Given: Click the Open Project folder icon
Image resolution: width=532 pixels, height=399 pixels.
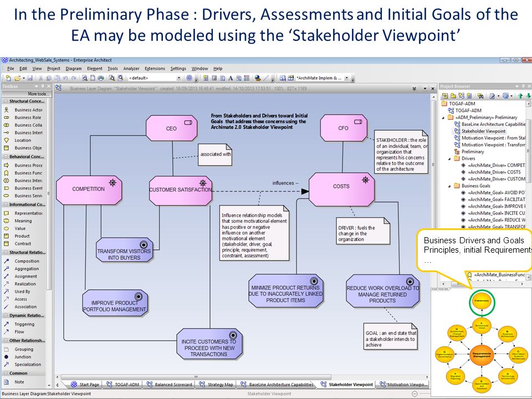Looking at the screenshot, I should pos(17,78).
